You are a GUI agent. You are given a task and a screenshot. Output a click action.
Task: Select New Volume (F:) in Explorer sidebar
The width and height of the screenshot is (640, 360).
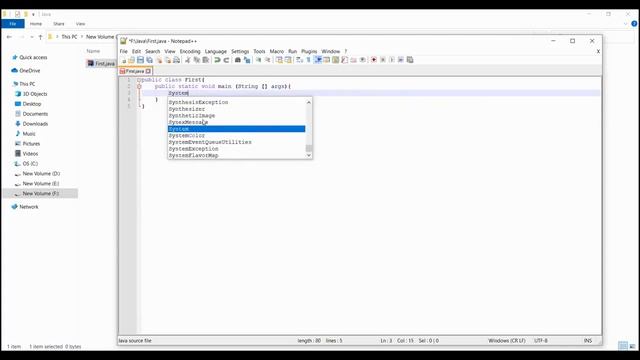click(x=40, y=193)
